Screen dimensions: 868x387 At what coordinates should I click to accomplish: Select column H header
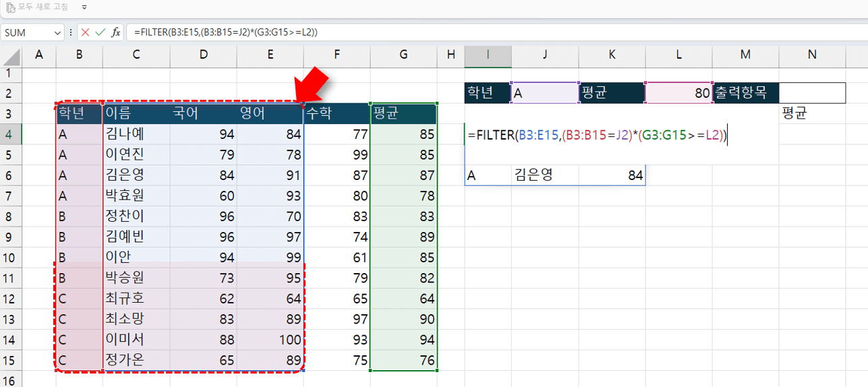pos(451,55)
